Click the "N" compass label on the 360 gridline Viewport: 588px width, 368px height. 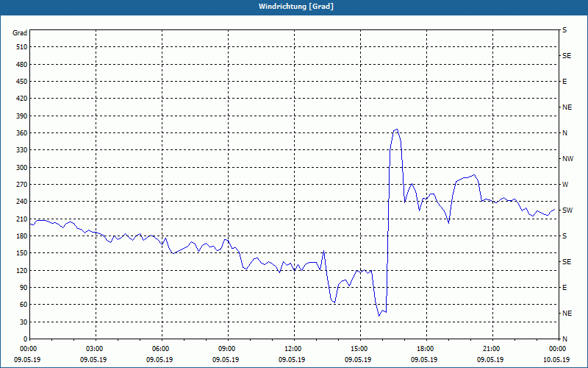point(564,133)
